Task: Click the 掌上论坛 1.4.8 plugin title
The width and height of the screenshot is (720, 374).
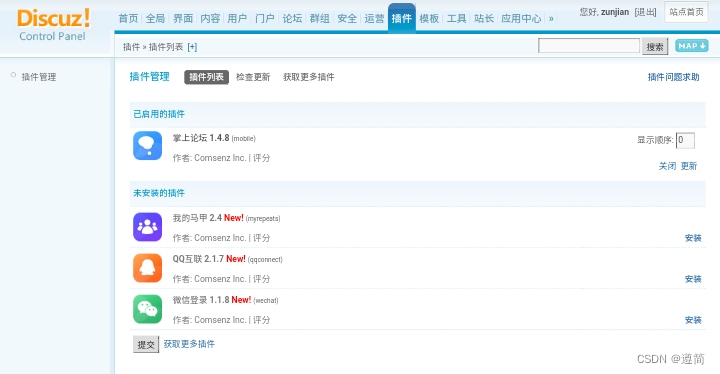Action: pyautogui.click(x=201, y=138)
